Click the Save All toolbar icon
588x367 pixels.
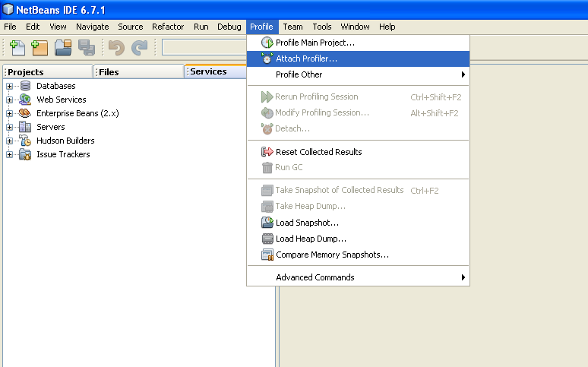87,48
